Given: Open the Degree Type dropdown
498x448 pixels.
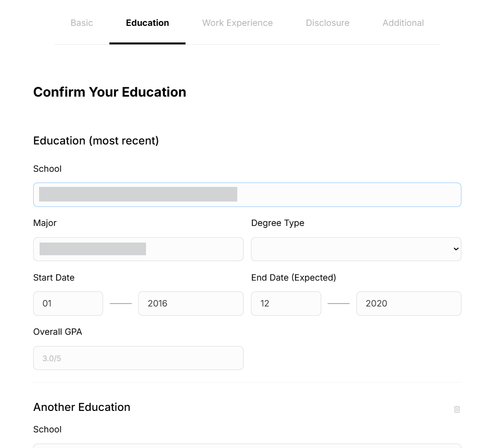Looking at the screenshot, I should (x=356, y=249).
